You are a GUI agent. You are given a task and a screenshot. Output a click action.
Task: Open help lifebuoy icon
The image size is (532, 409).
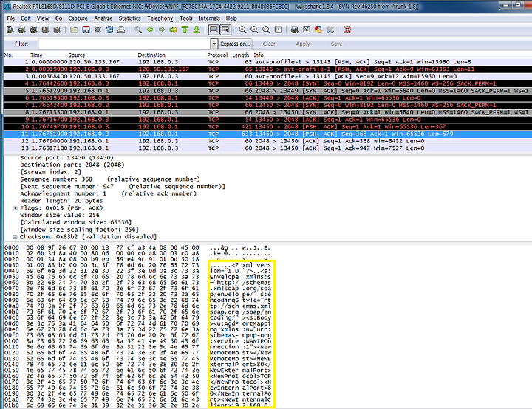(347, 30)
